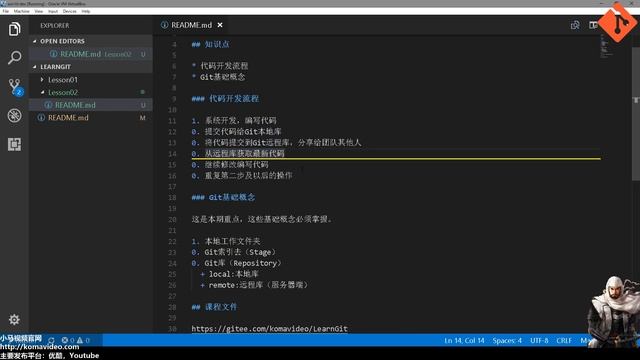Screen dimensions: 640x360
Task: Click the line 24 text 'Git库 (Repository)'
Action: pos(243,263)
